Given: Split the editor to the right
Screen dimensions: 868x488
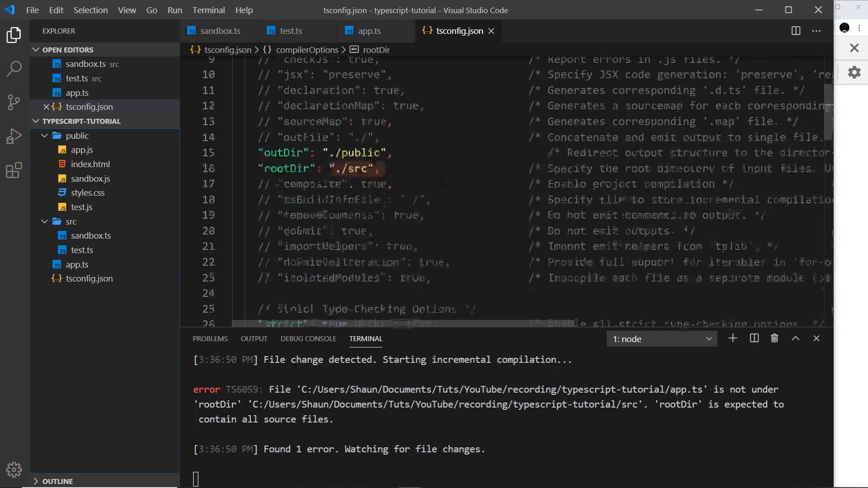Looking at the screenshot, I should (x=796, y=31).
